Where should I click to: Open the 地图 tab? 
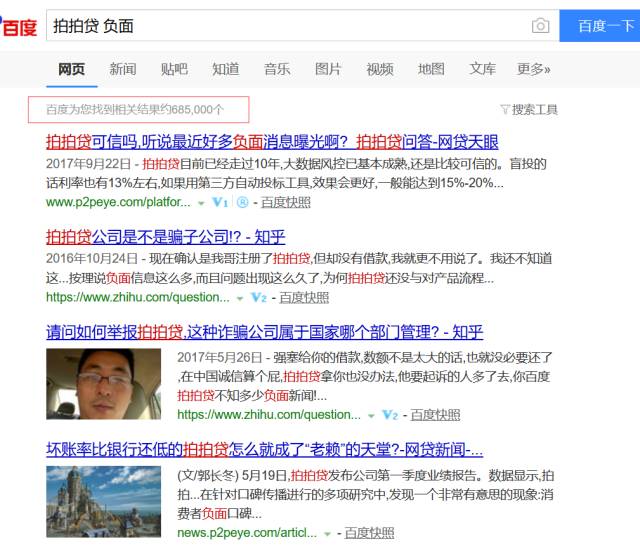431,69
